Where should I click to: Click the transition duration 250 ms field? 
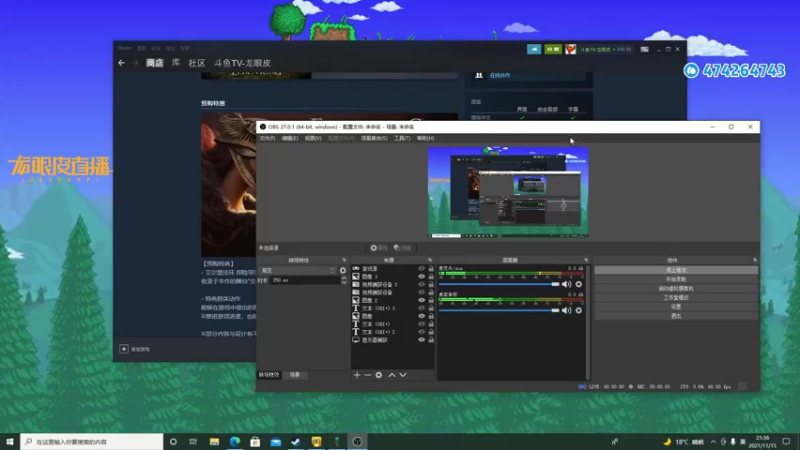pyautogui.click(x=305, y=280)
